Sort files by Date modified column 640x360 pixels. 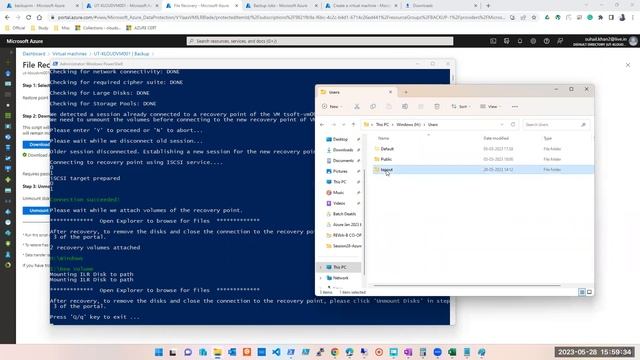pos(496,138)
